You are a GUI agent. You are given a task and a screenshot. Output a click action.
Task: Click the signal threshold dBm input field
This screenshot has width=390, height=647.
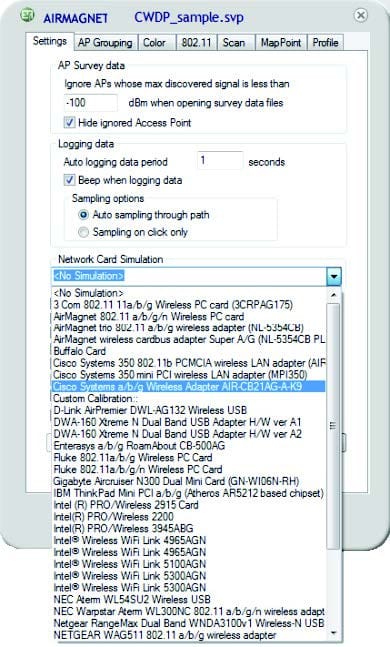[x=91, y=103]
